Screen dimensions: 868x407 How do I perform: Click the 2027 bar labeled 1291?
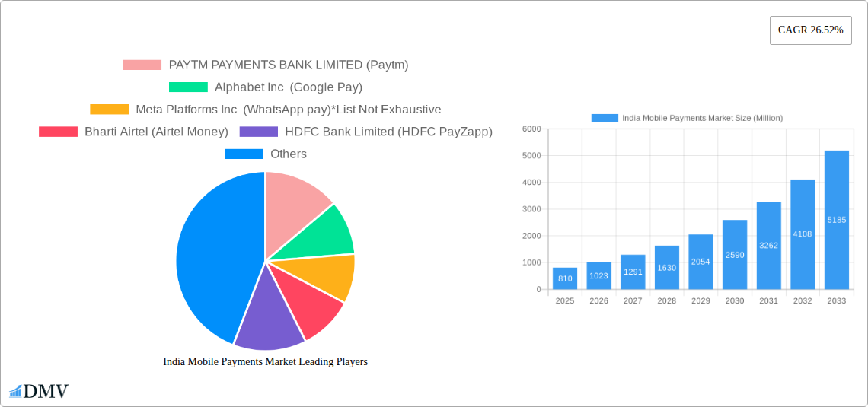pos(633,272)
